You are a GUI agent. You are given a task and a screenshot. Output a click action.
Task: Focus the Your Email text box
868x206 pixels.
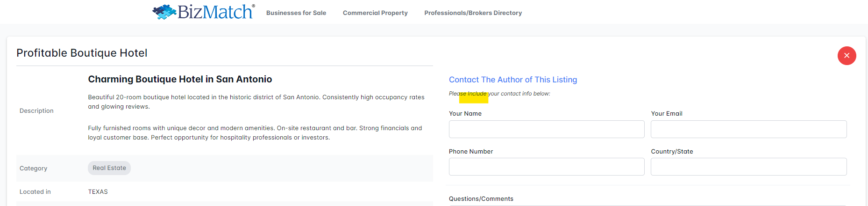pos(748,129)
